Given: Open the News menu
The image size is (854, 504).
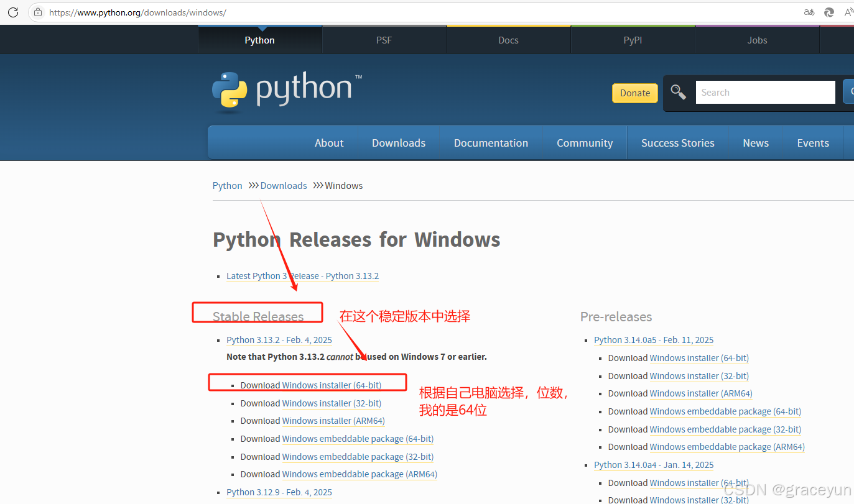Looking at the screenshot, I should [756, 143].
